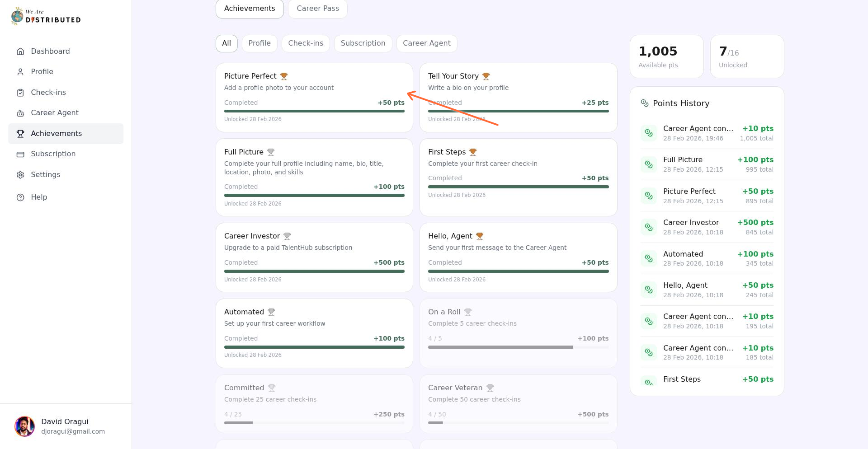Show only Profile achievements
The image size is (868, 449).
pos(259,43)
